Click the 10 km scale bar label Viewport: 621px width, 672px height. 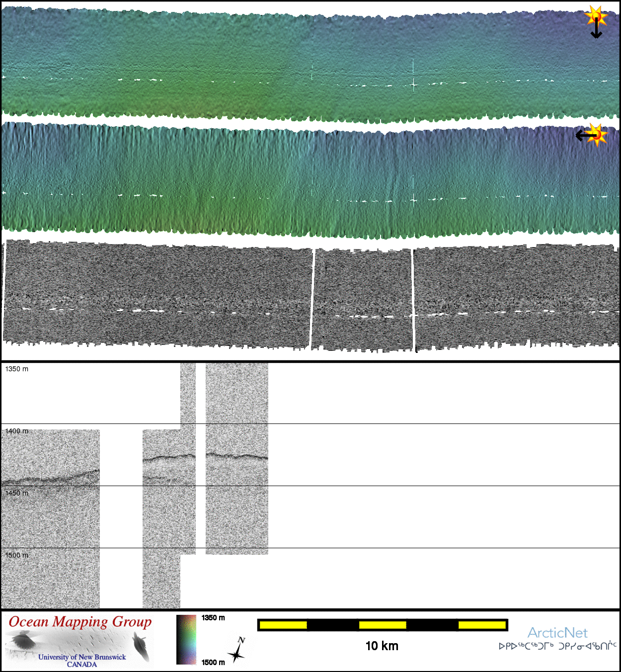[382, 646]
